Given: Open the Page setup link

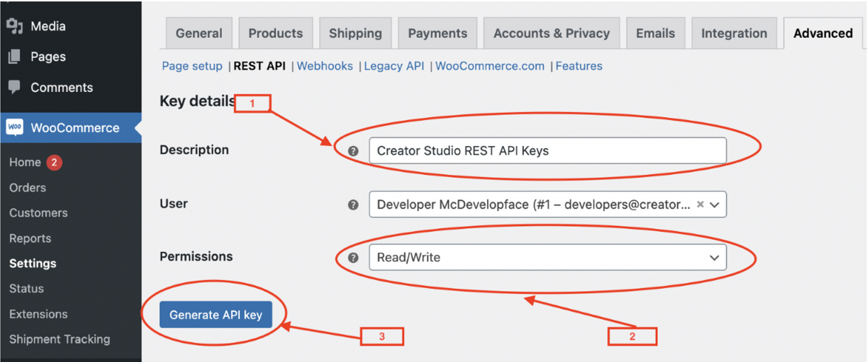Looking at the screenshot, I should (x=192, y=66).
